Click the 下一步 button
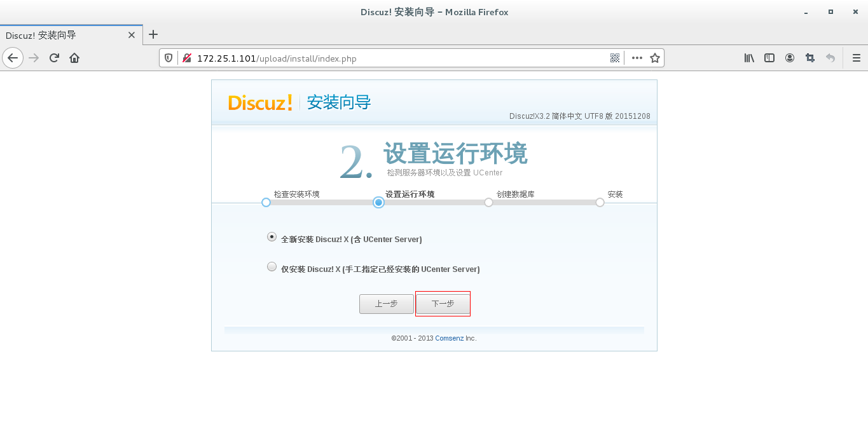Screen dimensions: 868x448 click(x=443, y=304)
